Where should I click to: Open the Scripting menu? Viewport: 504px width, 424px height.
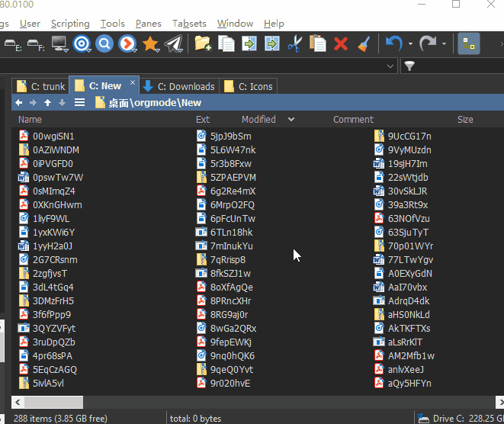70,24
